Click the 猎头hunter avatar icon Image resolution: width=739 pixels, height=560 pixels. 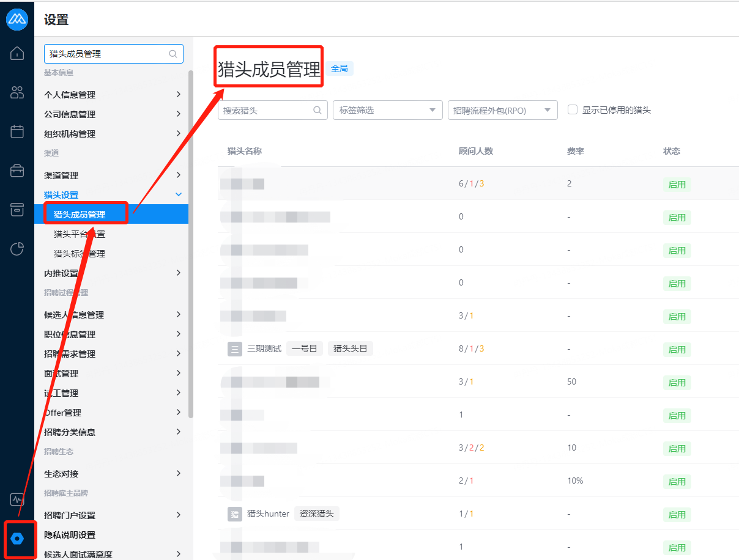point(235,514)
